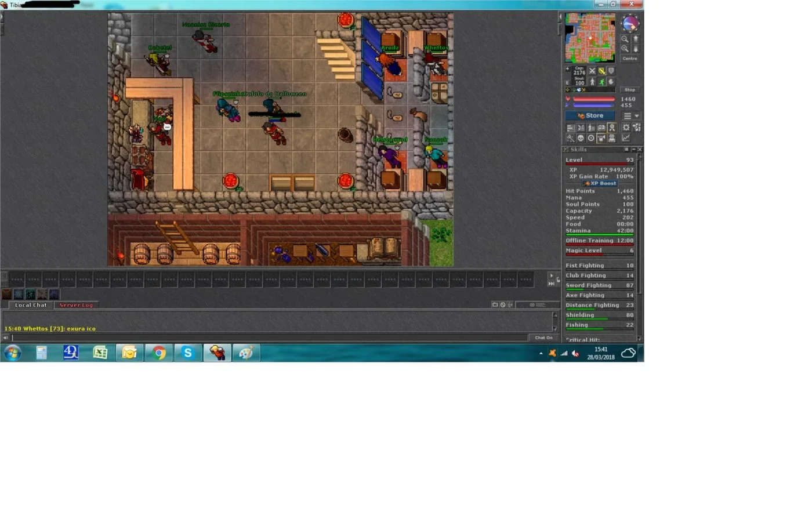Click the window icon in chat bar
The width and height of the screenshot is (812, 530).
(495, 304)
